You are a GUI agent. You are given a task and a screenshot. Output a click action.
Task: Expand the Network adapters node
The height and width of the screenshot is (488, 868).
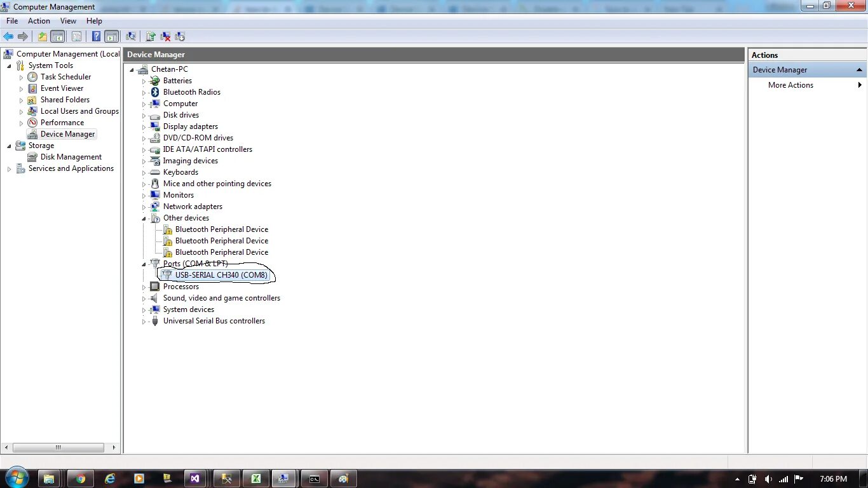[x=144, y=207]
